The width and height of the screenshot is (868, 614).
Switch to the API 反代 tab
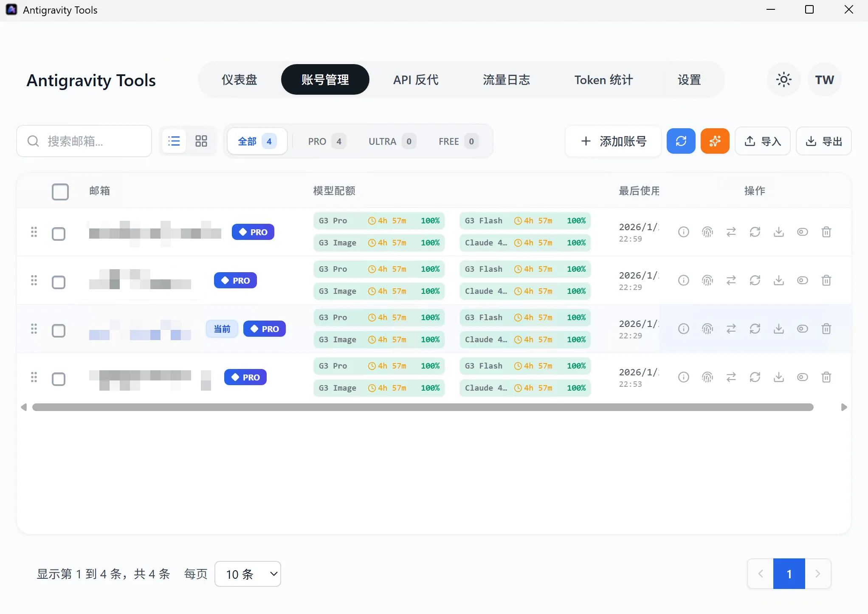pos(415,79)
